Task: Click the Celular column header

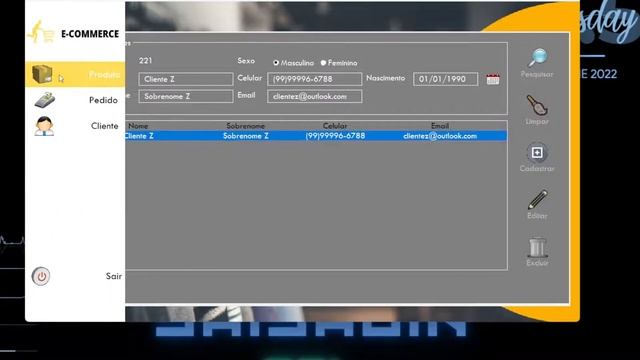Action: click(x=335, y=126)
